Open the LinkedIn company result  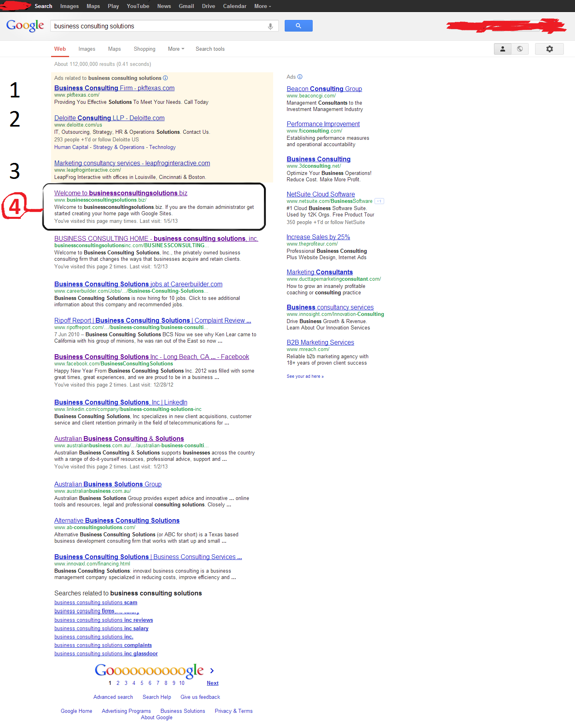[121, 402]
